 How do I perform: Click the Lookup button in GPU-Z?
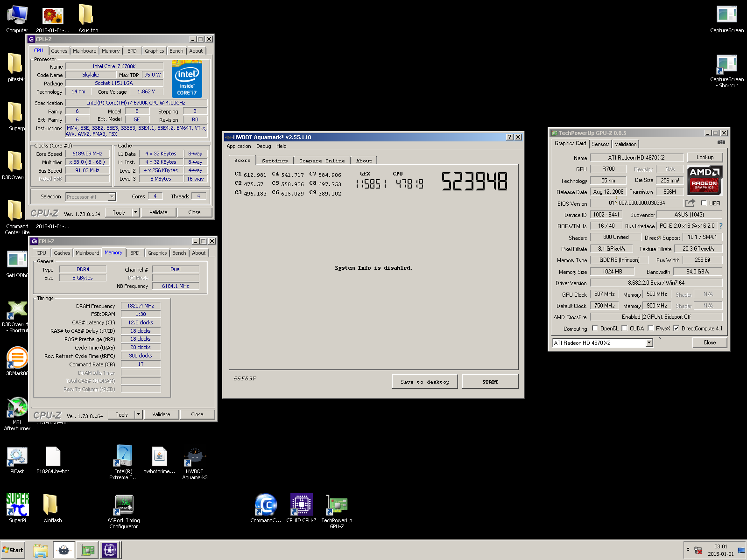point(705,157)
